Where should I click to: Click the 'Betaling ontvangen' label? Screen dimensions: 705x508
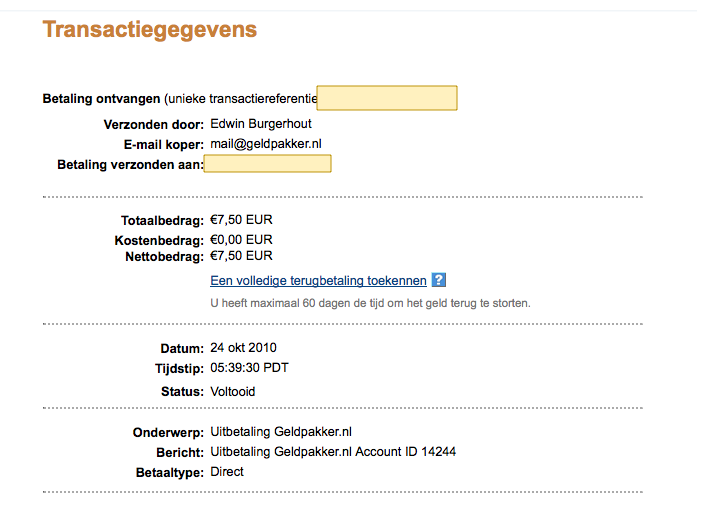pos(101,98)
